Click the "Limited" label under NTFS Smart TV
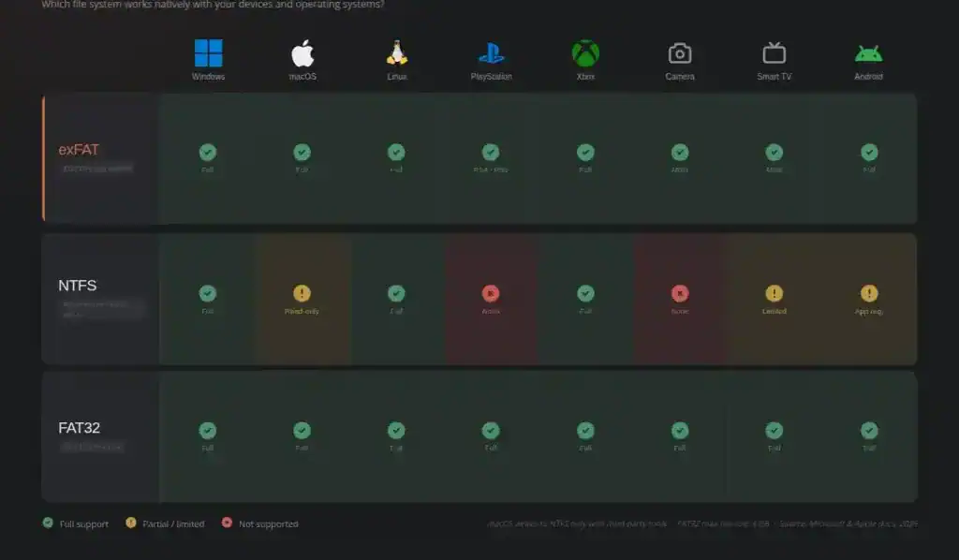 pos(774,311)
